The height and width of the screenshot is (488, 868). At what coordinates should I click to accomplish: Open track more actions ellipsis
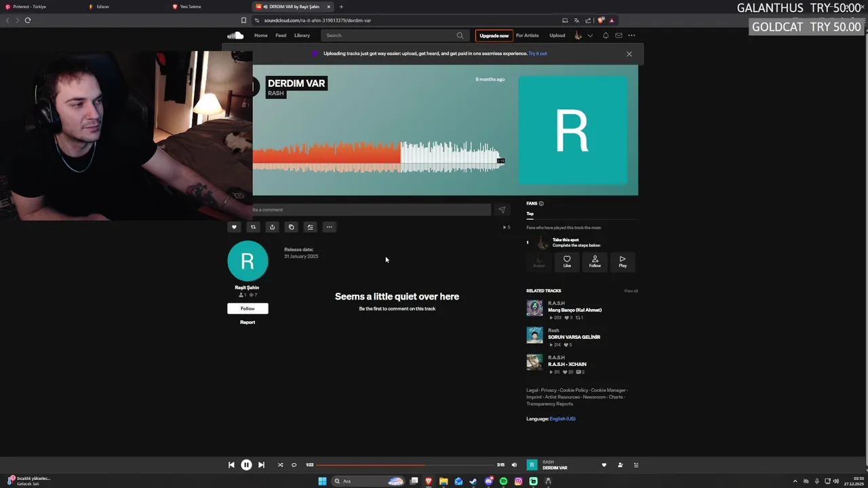point(329,227)
